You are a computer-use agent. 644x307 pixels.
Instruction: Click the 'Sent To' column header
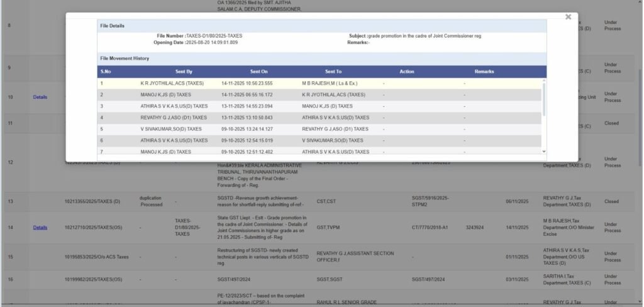333,72
